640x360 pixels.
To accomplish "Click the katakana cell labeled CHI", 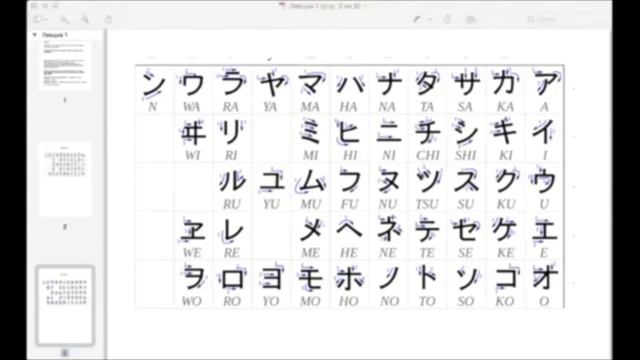I will click(x=427, y=138).
